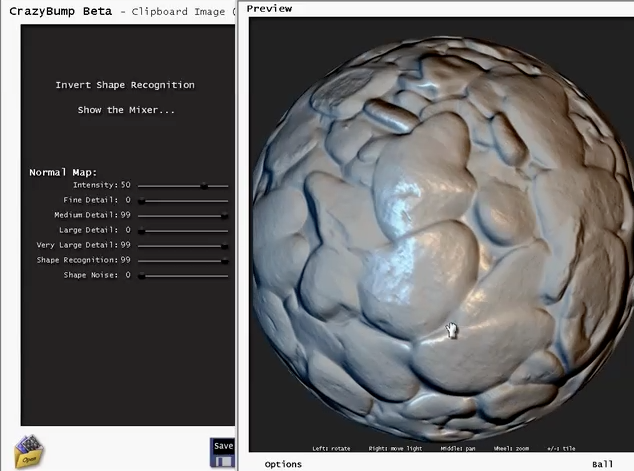634x471 pixels.
Task: Adjust the Very Large Detail slider
Action: click(x=183, y=246)
